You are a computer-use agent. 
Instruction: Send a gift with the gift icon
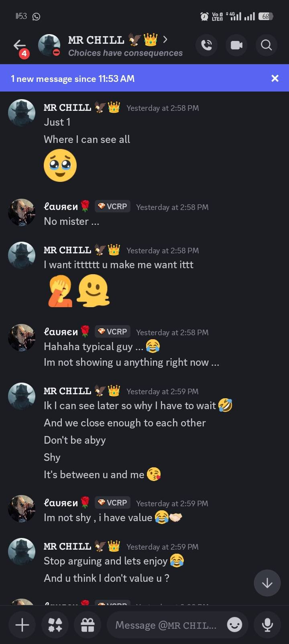pos(88,625)
